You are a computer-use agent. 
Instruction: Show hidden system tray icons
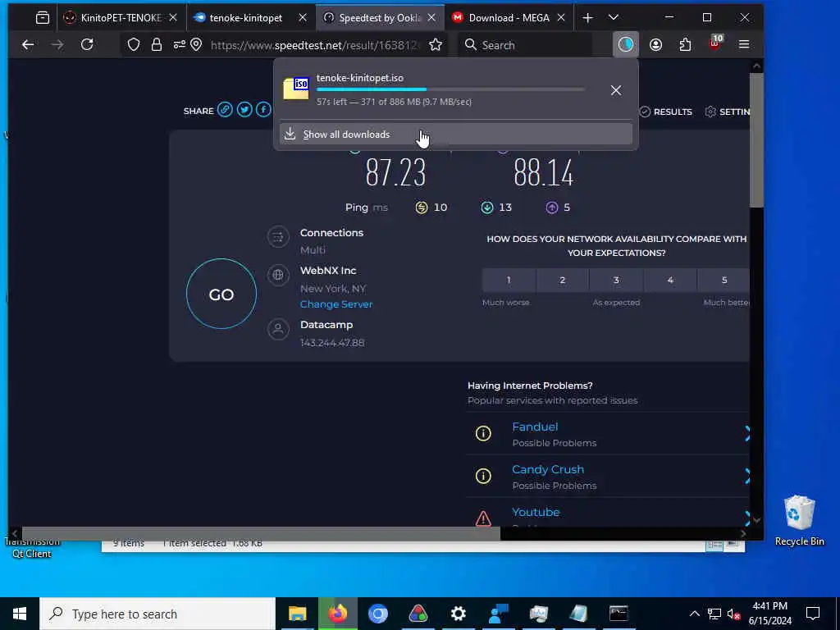[x=694, y=614]
